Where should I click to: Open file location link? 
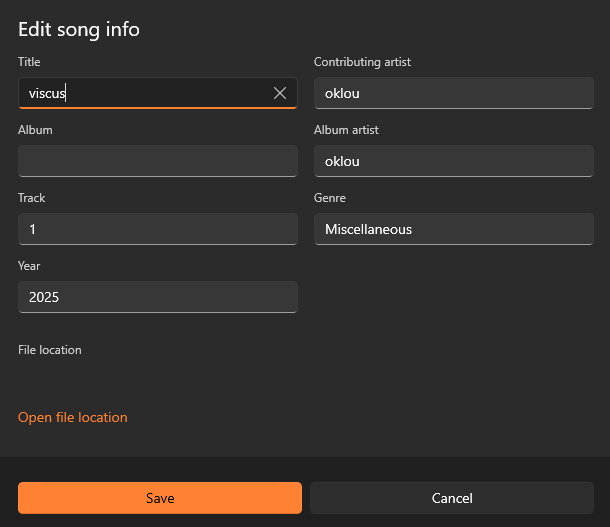73,417
